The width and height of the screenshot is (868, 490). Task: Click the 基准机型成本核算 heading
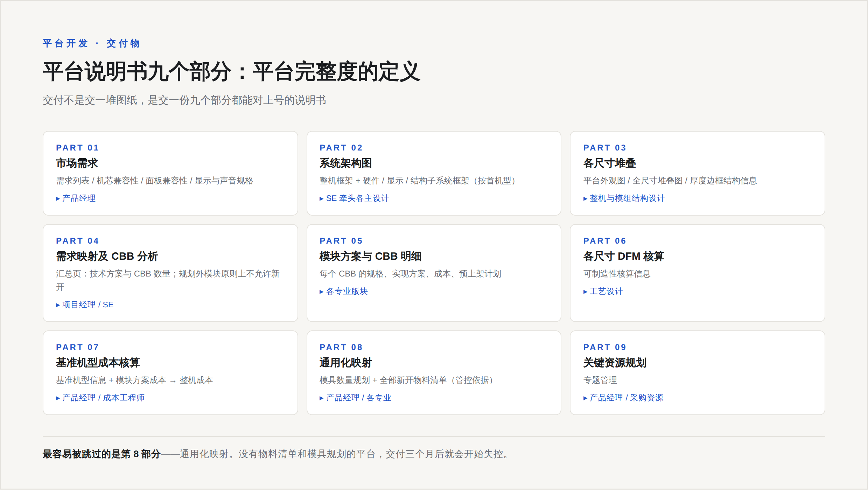[98, 363]
